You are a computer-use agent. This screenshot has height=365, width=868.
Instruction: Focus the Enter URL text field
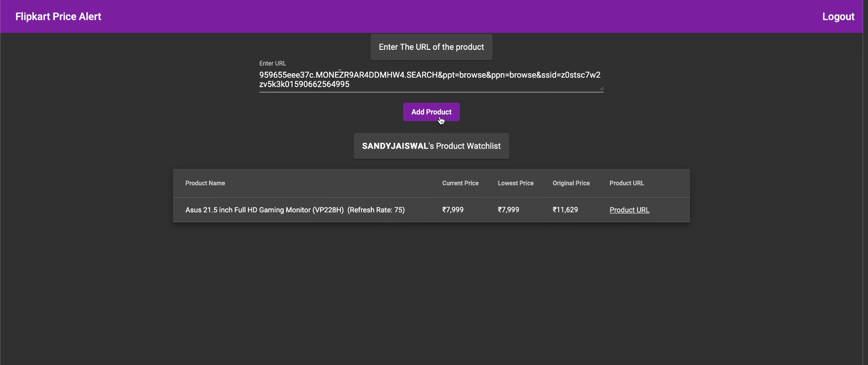[431, 80]
